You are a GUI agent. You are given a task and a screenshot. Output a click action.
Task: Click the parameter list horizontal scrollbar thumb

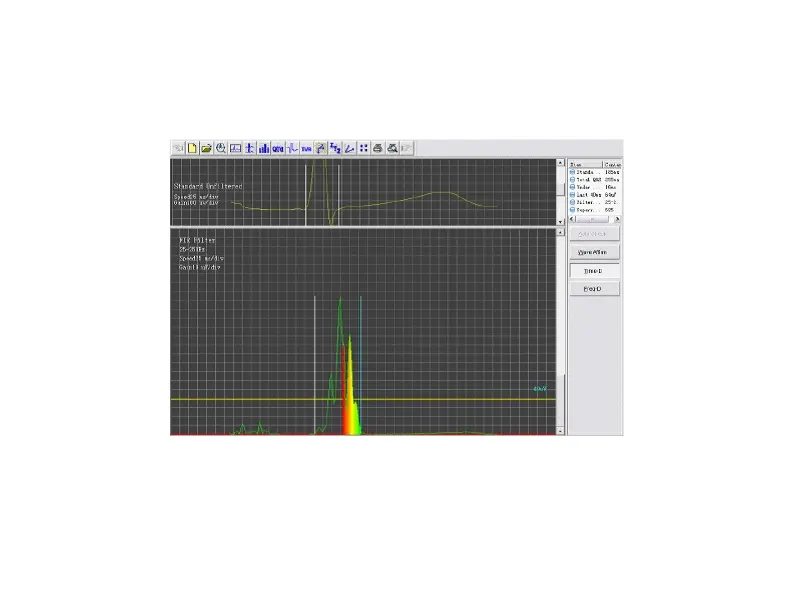tap(592, 219)
